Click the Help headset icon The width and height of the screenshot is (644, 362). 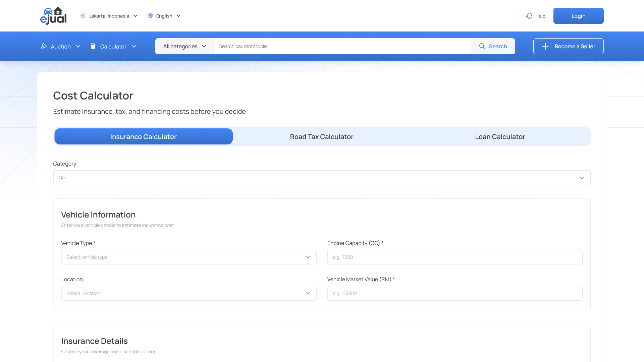(x=529, y=16)
